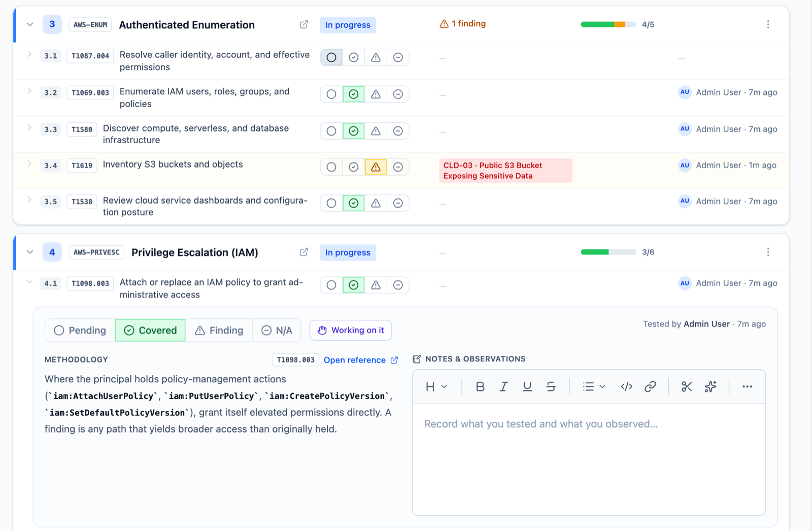Viewport: 812px width, 531px height.
Task: Click the 3/6 progress bar
Action: coord(608,252)
